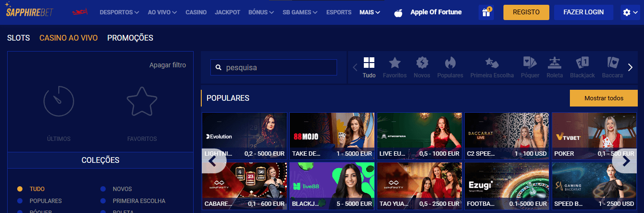Open the C2 Speed Baccarat thumbnail
Image resolution: width=644 pixels, height=213 pixels.
pyautogui.click(x=507, y=136)
